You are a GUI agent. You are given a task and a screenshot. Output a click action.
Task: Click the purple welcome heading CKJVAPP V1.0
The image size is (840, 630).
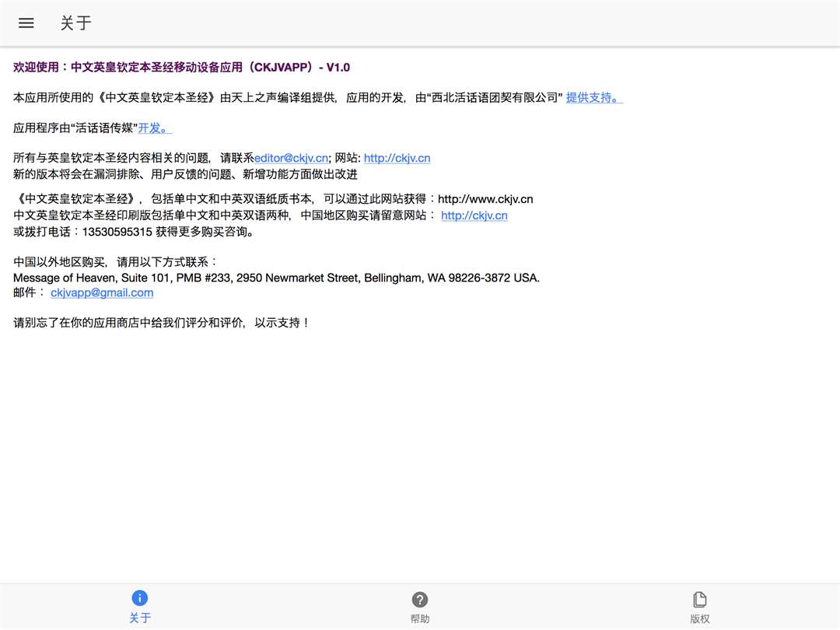(181, 68)
